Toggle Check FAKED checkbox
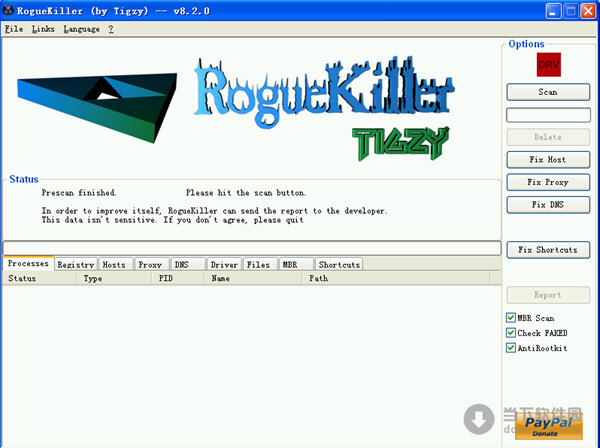This screenshot has width=600, height=448. pyautogui.click(x=510, y=332)
